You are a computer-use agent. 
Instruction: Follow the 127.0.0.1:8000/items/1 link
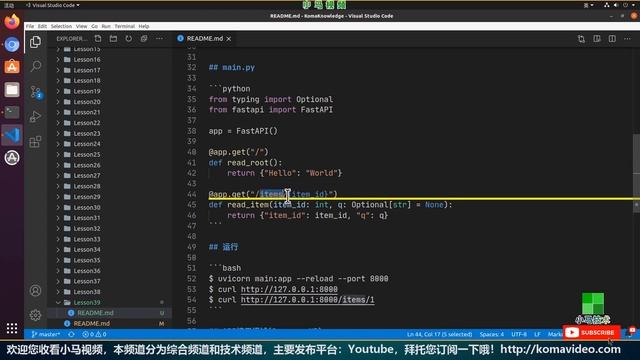coord(307,300)
